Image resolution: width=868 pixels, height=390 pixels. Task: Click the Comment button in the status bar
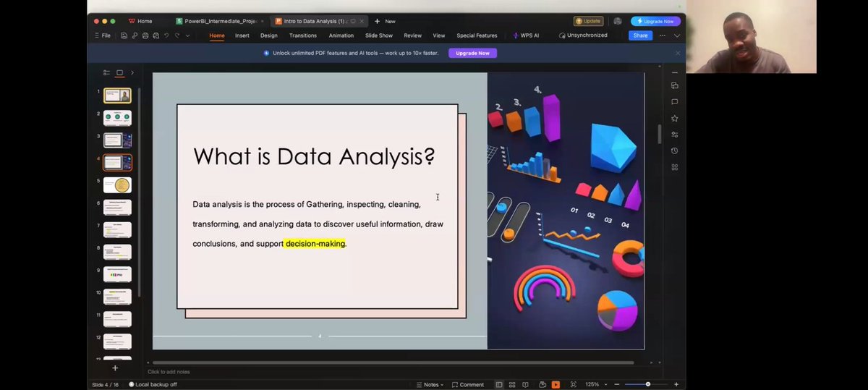[467, 384]
